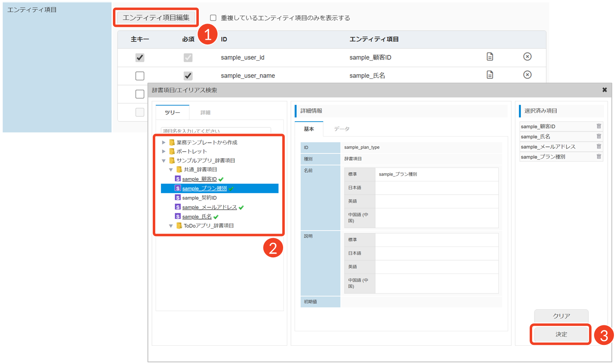616x364 pixels.
Task: Expand the 業務テンプレートから作成 folder
Action: click(164, 142)
